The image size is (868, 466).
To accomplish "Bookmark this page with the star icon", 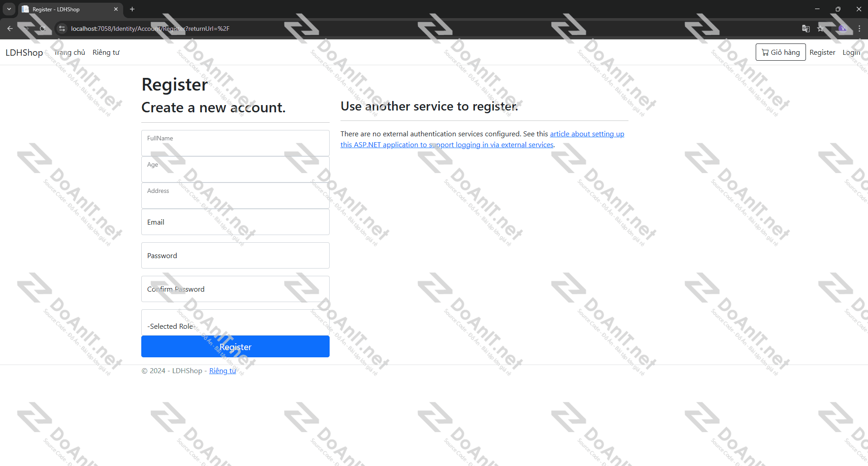I will tap(820, 29).
